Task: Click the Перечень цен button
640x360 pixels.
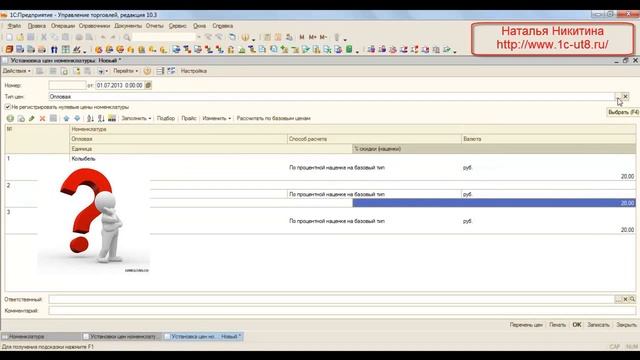Action: click(526, 325)
